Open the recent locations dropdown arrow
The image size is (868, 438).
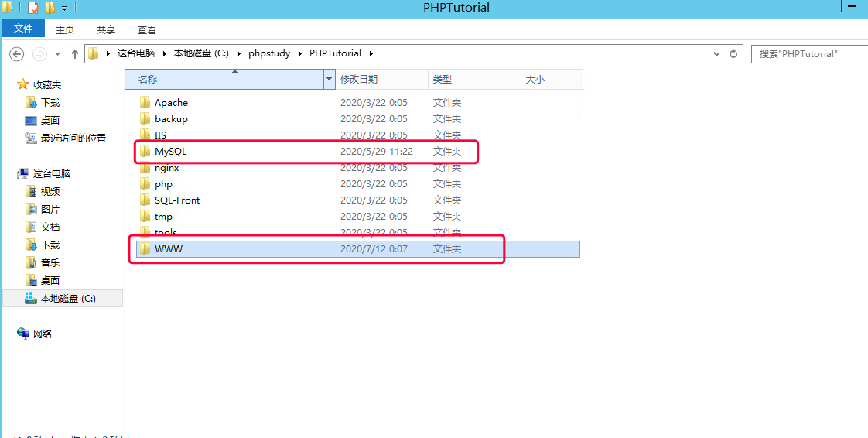[x=57, y=54]
